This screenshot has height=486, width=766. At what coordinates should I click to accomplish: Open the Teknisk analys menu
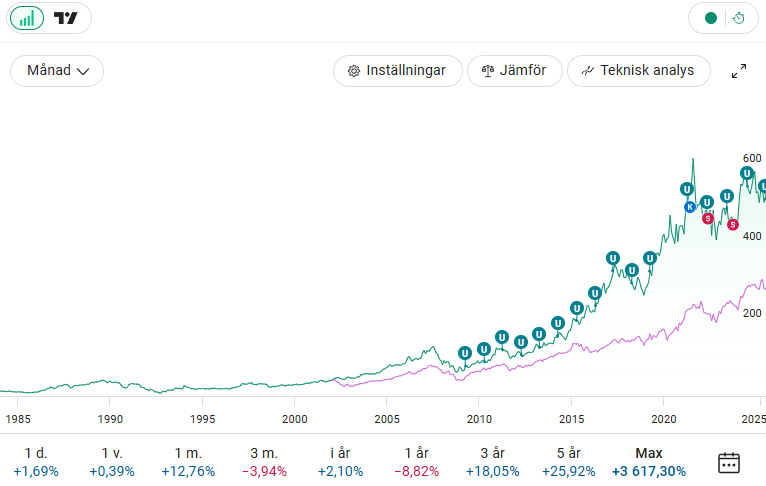click(x=638, y=71)
